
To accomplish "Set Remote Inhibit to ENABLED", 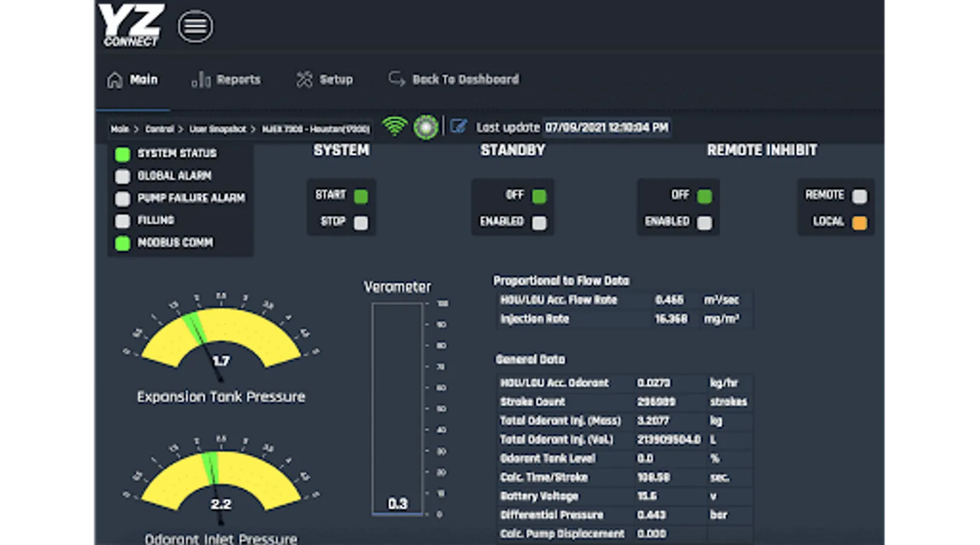I will 704,223.
